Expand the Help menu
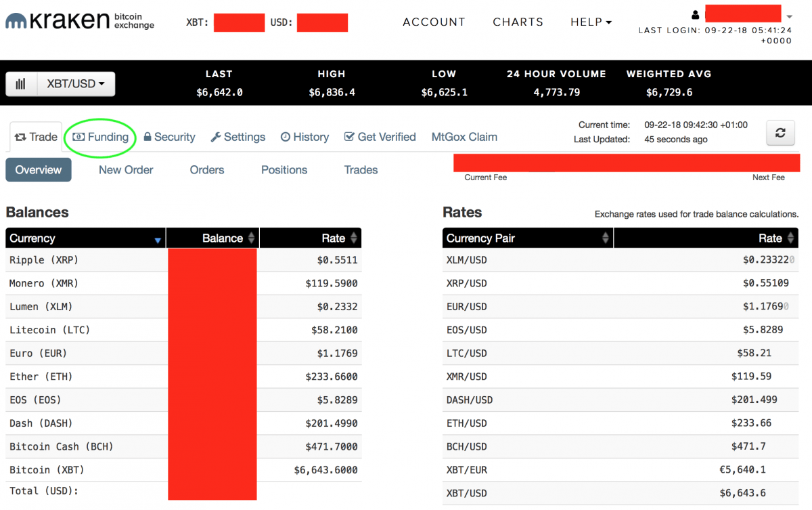 click(x=591, y=22)
